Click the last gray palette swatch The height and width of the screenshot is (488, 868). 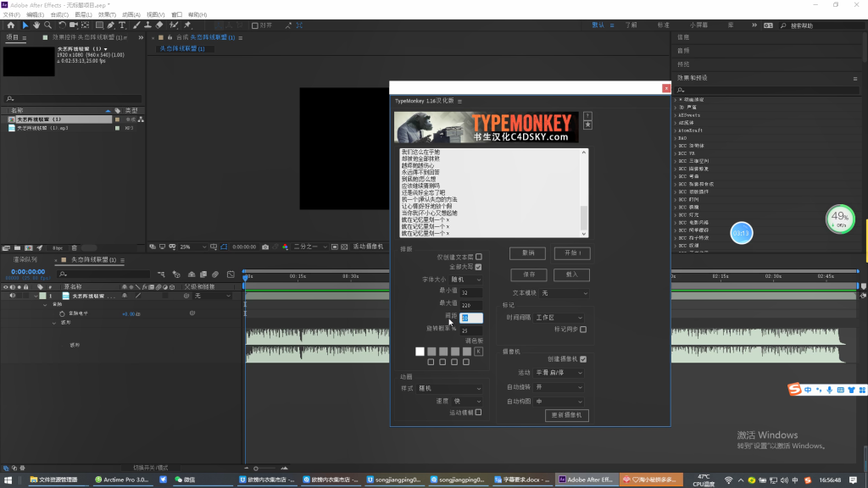click(x=467, y=352)
